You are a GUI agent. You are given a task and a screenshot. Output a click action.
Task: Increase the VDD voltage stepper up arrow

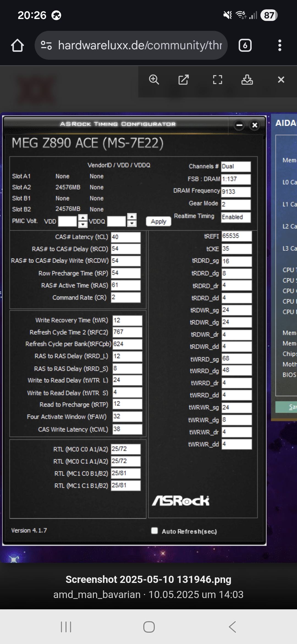coord(83,218)
